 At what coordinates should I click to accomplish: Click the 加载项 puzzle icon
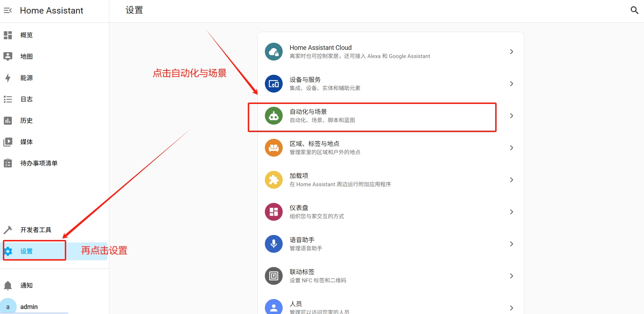tap(274, 180)
